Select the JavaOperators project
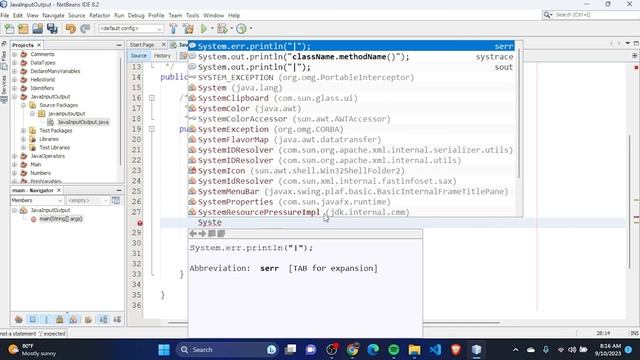640x360 pixels. click(47, 156)
